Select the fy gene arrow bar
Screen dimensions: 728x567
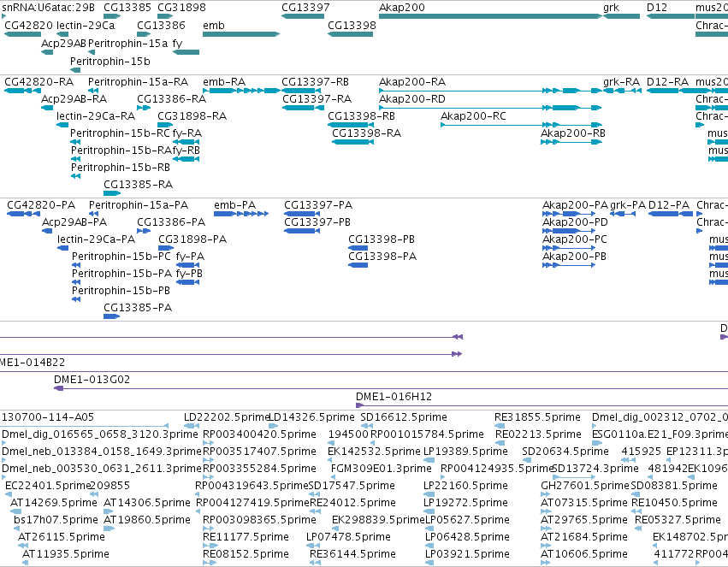click(186, 52)
